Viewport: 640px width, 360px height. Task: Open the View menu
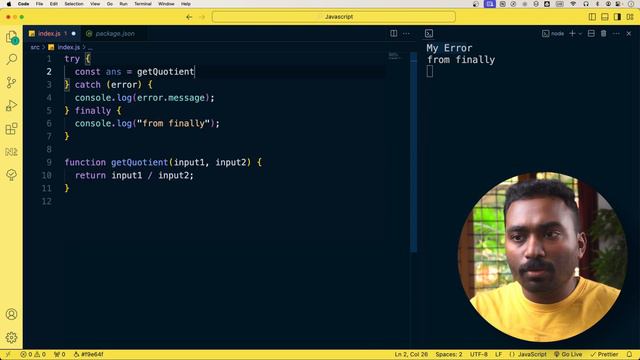95,4
